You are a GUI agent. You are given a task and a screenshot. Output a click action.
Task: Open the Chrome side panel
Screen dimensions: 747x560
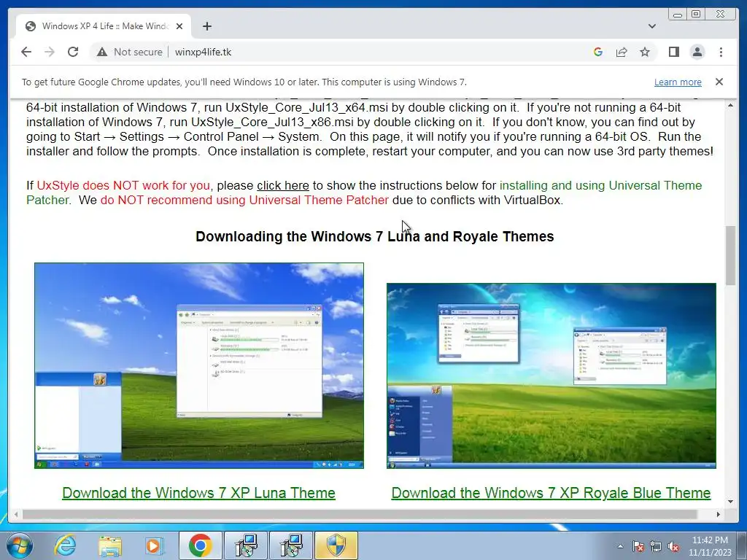673,52
